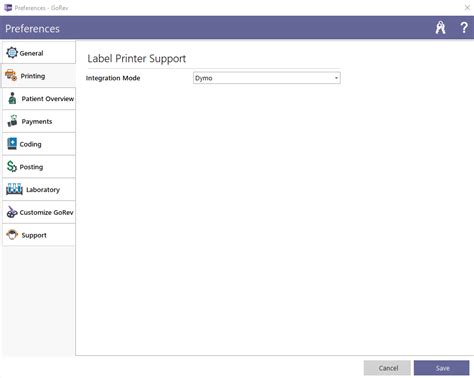Open the Laboratory tab label
Screen dimensions: 474x378
(x=43, y=190)
